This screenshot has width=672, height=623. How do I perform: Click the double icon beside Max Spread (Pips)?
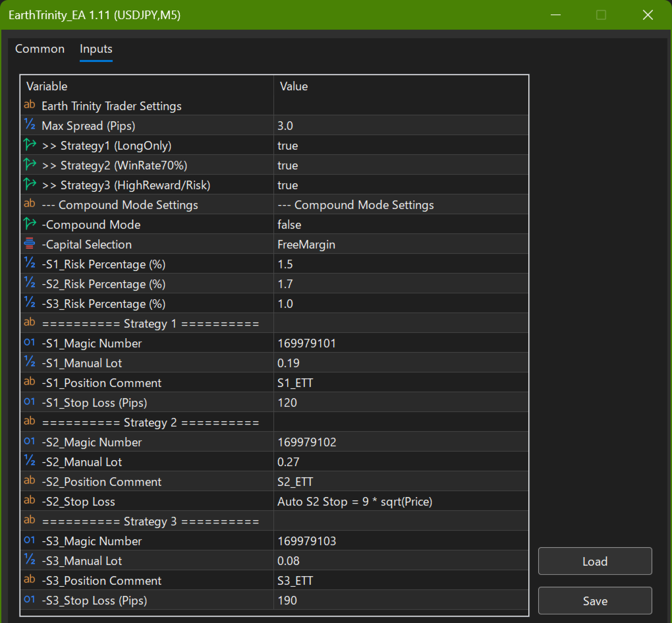click(30, 125)
